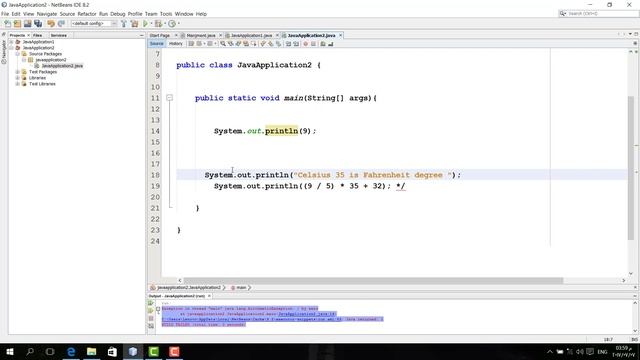The image size is (640, 360).
Task: Run the project with green play icon
Action: coord(145,24)
